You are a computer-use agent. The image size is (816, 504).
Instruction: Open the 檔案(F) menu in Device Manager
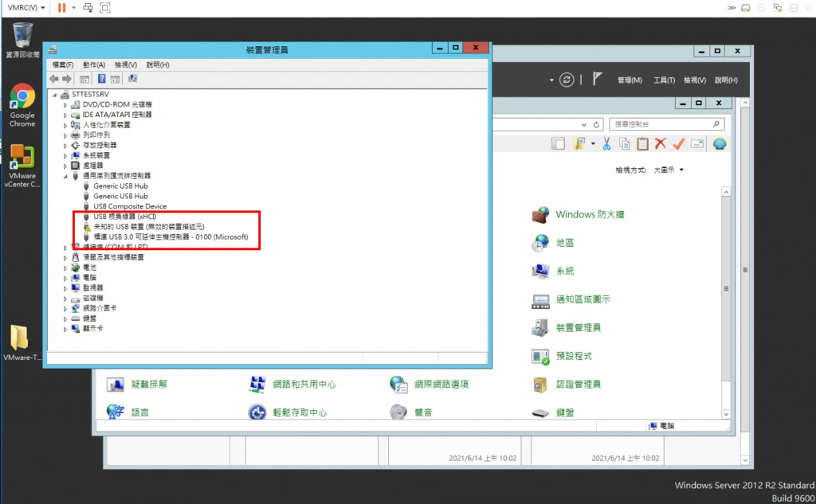click(63, 65)
